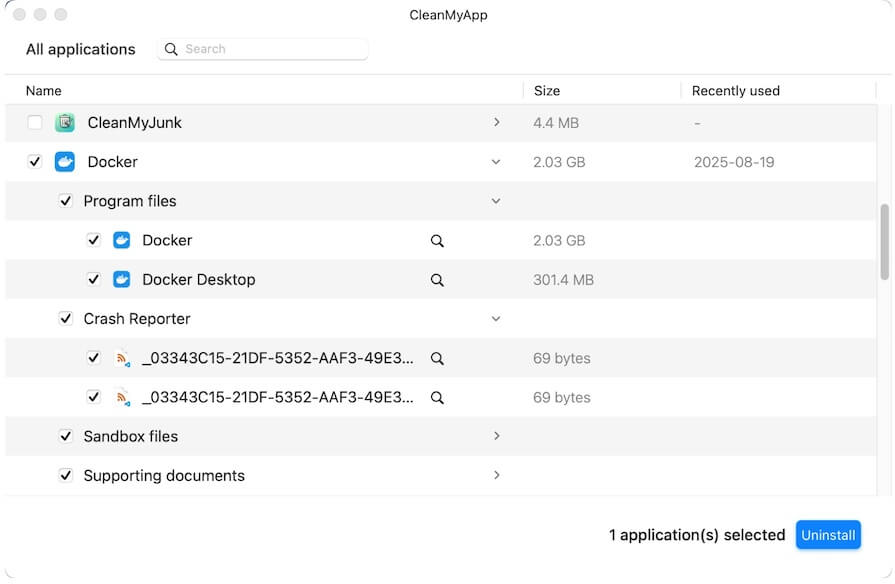895x584 pixels.
Task: Uncheck the Supporting documents checkbox
Action: 66,476
